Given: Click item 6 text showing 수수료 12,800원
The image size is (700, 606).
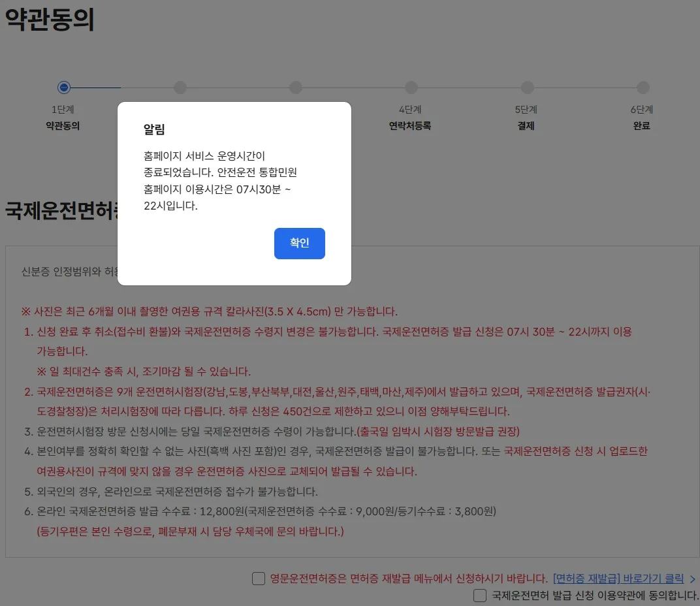Looking at the screenshot, I should 261,511.
